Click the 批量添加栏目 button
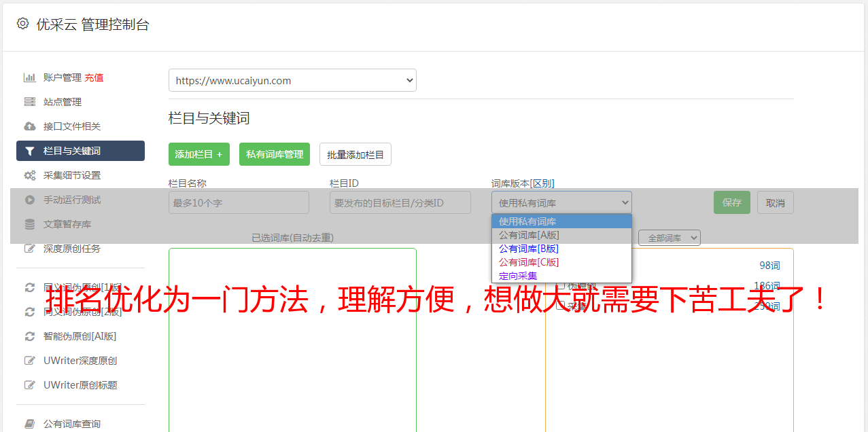Viewport: 868px width, 432px height. pyautogui.click(x=355, y=154)
